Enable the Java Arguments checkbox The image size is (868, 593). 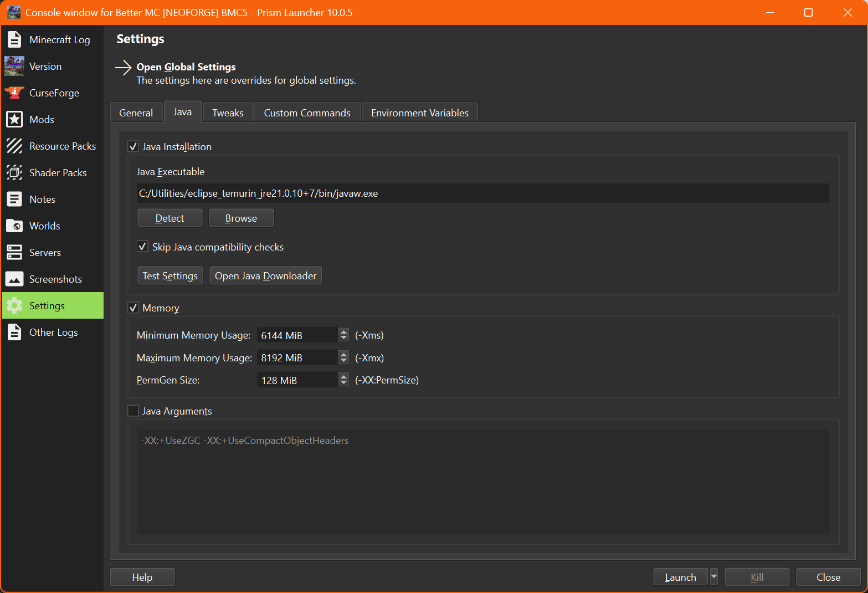(x=133, y=411)
